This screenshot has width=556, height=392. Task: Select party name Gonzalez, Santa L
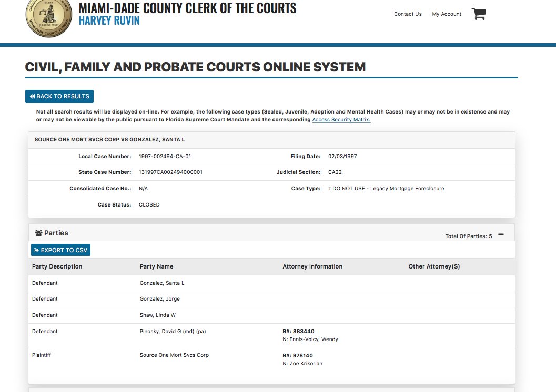click(162, 283)
